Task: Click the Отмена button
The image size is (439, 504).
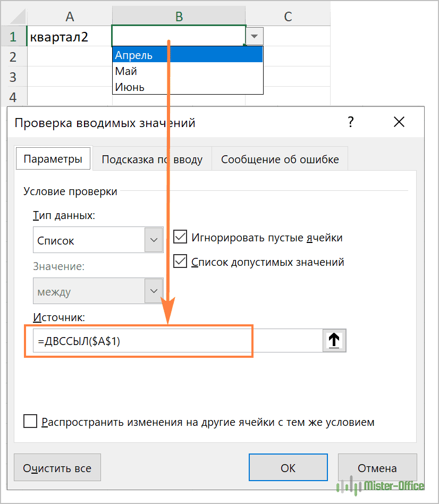Action: pyautogui.click(x=377, y=468)
